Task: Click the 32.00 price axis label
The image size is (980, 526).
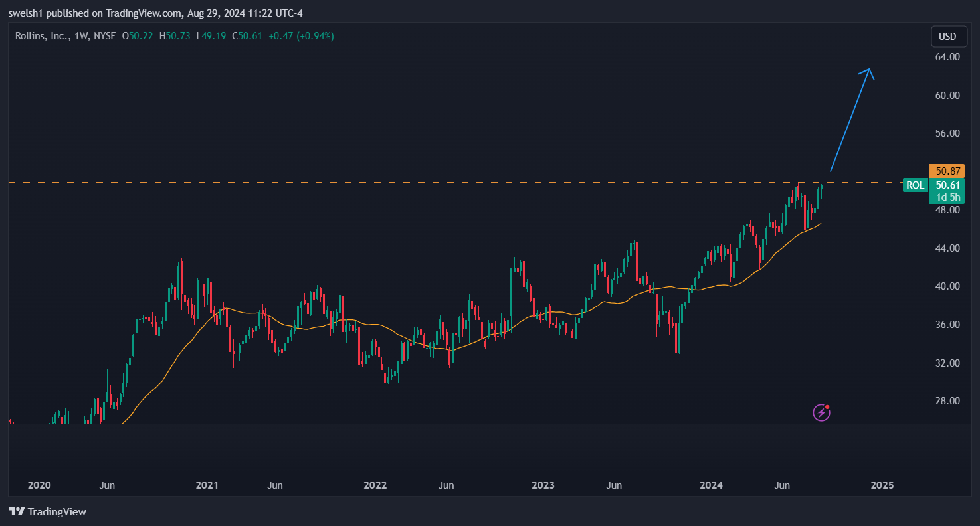Action: click(947, 363)
